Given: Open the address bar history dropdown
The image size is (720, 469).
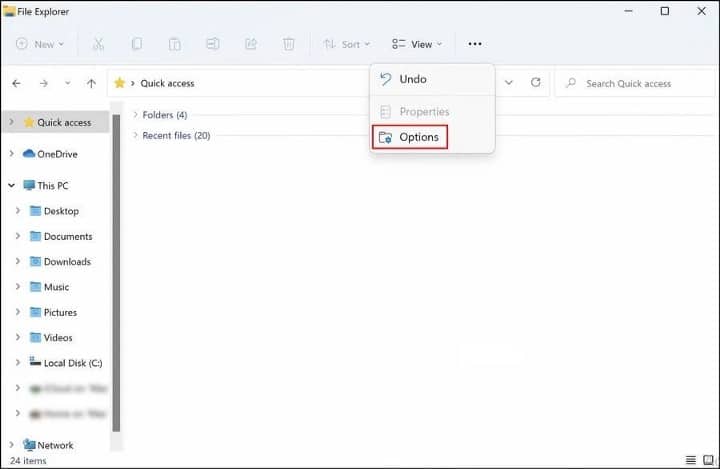Looking at the screenshot, I should tap(509, 83).
